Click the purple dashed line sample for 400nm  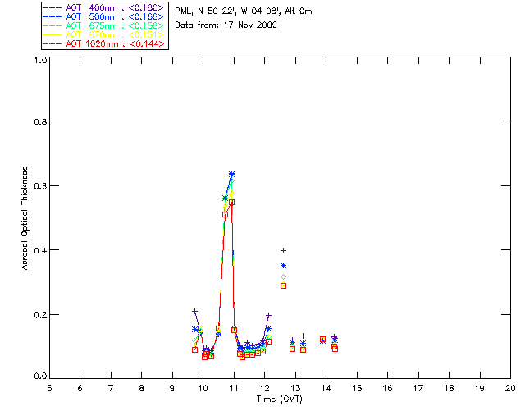tap(52, 7)
